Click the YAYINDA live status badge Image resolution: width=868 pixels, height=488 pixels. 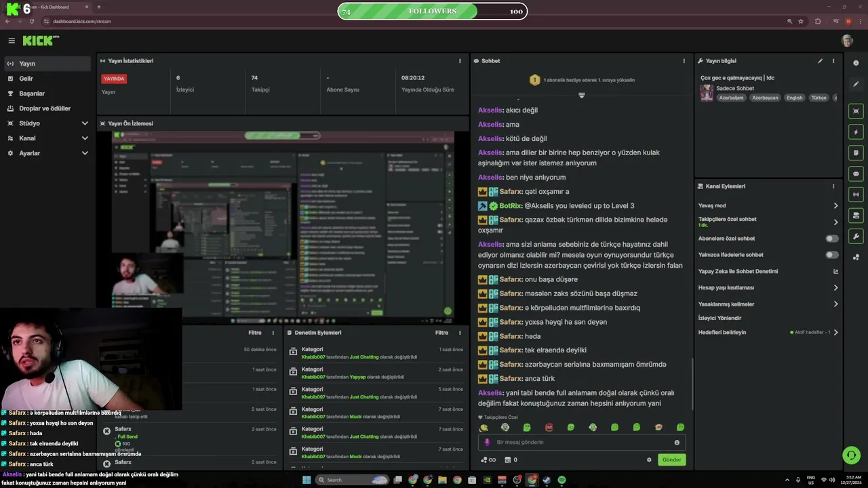coord(114,79)
